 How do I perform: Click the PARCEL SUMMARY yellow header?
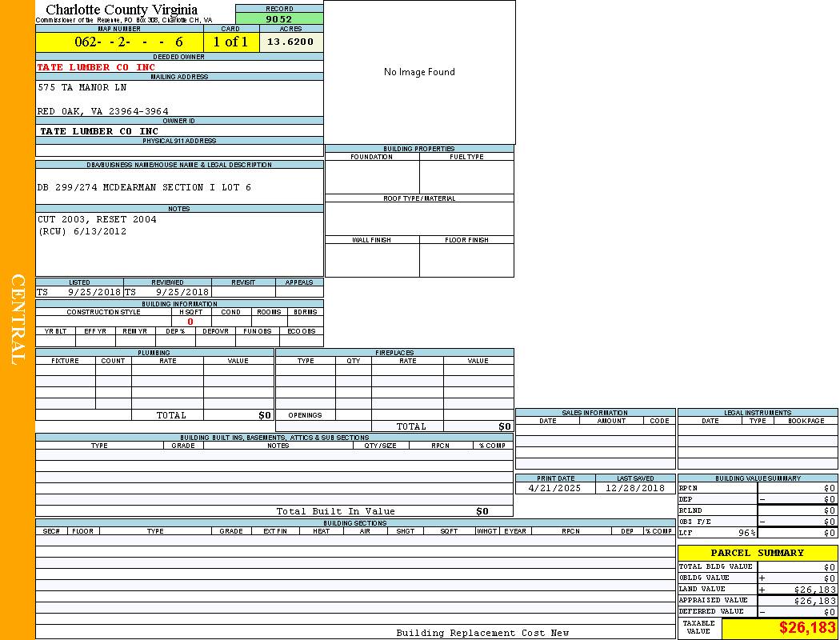tap(757, 553)
